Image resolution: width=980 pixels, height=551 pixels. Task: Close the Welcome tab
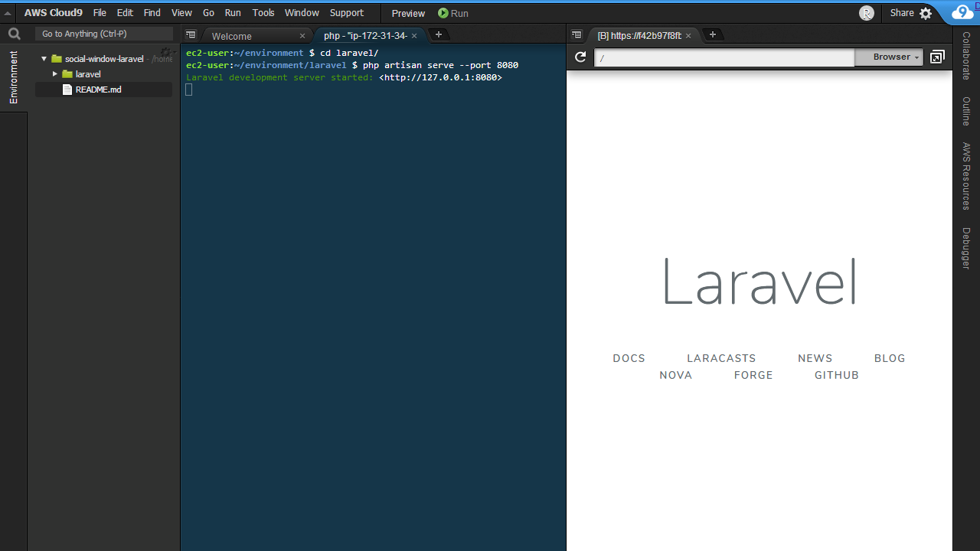click(x=302, y=36)
